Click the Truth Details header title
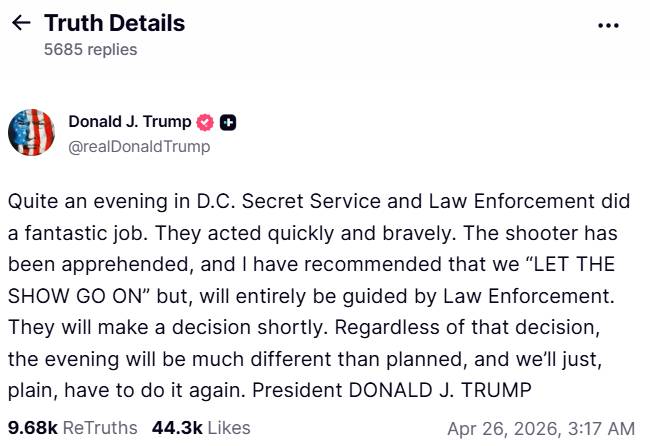 (x=114, y=24)
